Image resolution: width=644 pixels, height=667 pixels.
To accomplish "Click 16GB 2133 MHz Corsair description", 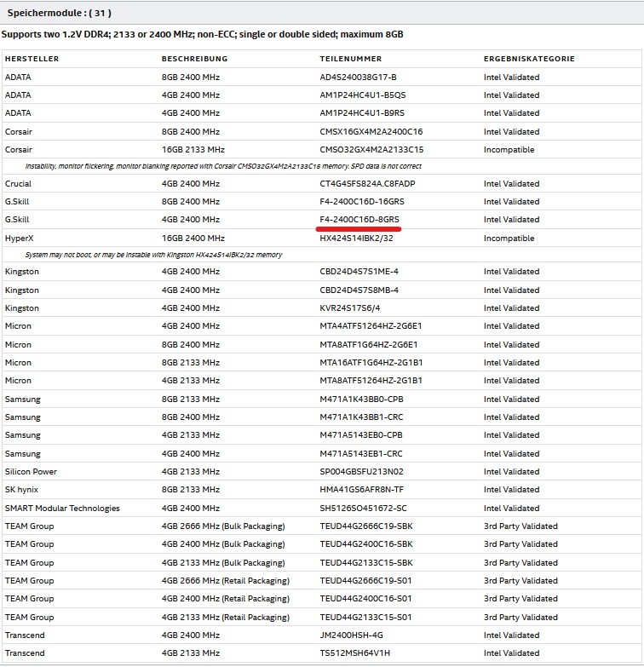I will (193, 149).
